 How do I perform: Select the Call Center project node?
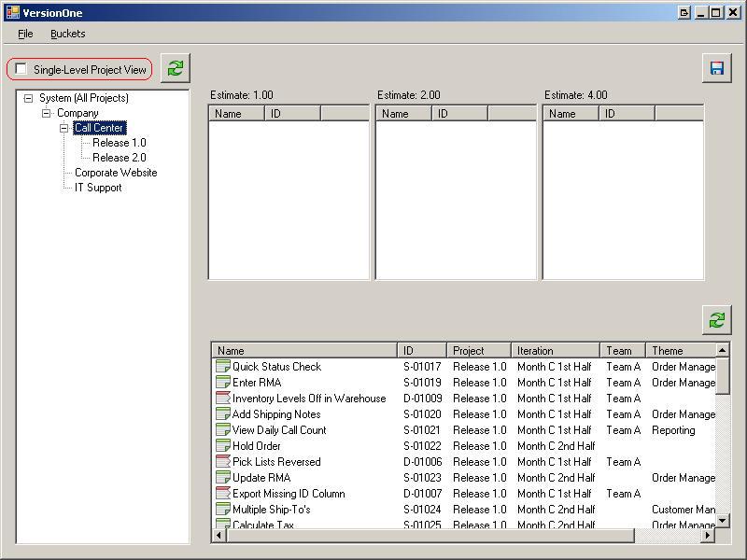99,128
